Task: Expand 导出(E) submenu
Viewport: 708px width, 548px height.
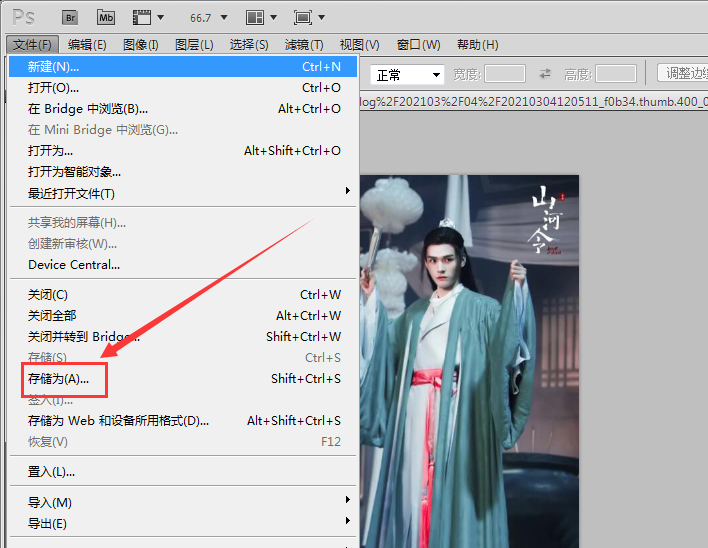Action: pos(183,523)
